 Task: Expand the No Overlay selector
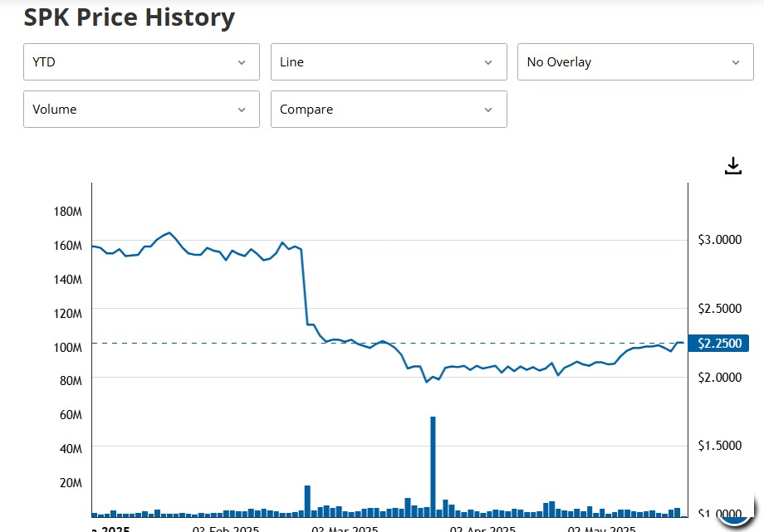coord(635,62)
